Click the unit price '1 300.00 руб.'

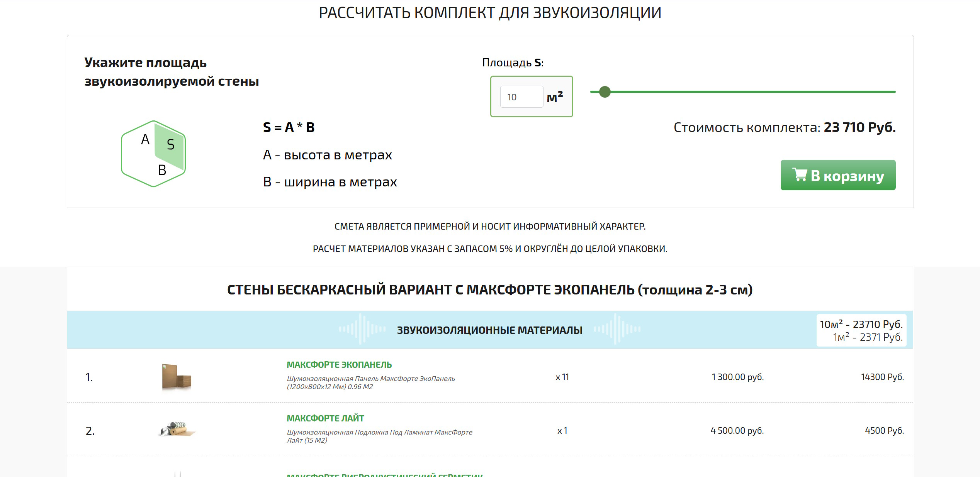[737, 377]
